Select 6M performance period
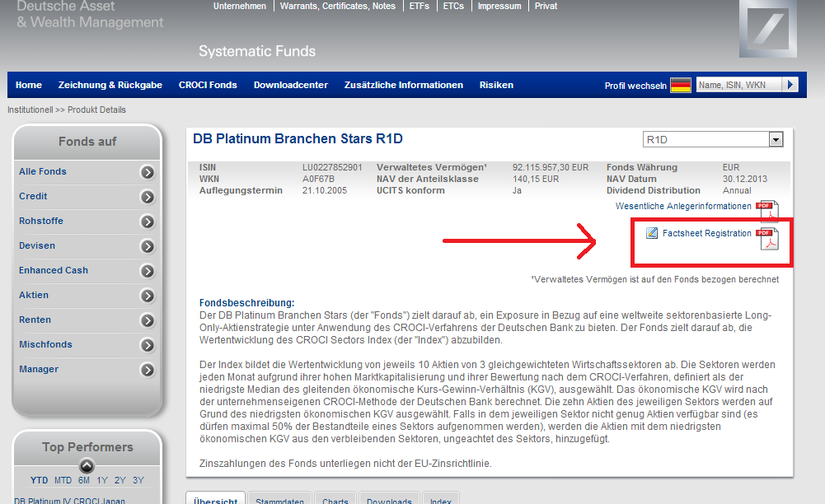This screenshot has width=825, height=504. click(84, 480)
